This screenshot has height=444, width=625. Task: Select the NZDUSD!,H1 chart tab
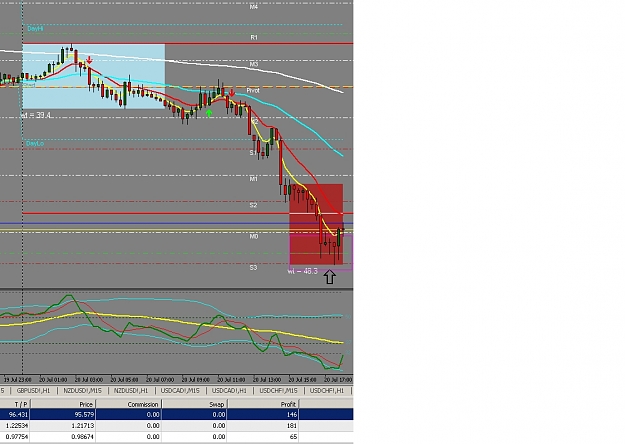point(131,391)
